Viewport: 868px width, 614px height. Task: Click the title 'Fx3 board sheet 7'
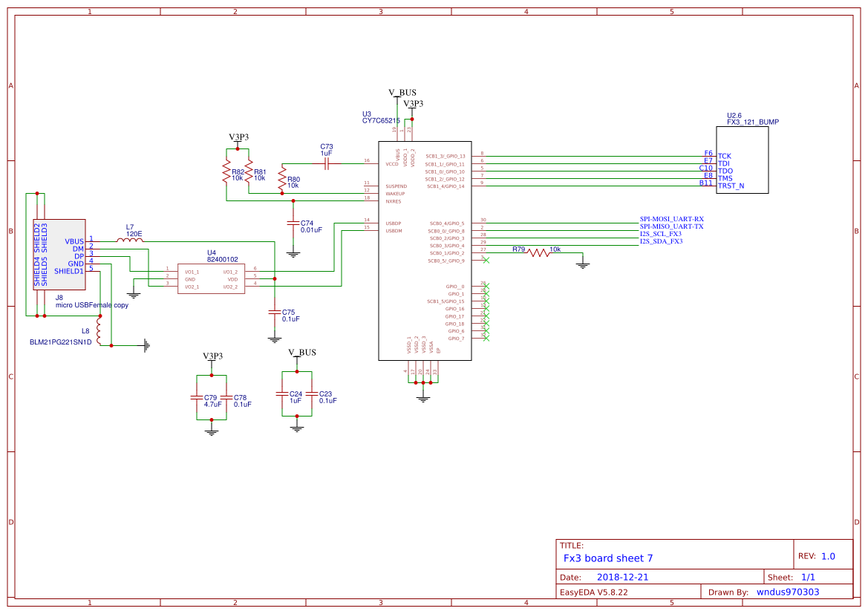pos(608,558)
